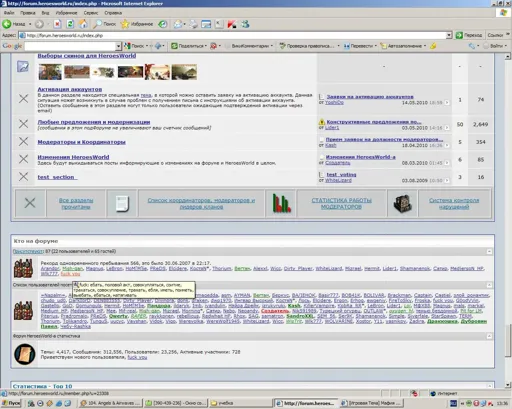Click the round icon beside the forum statistics
The width and height of the screenshot is (512, 409).
tap(25, 354)
